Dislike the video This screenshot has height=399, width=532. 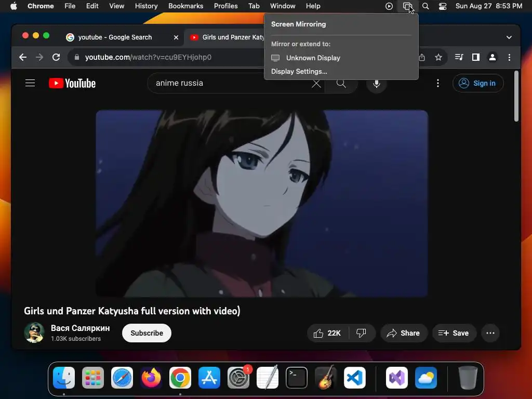pos(362,333)
